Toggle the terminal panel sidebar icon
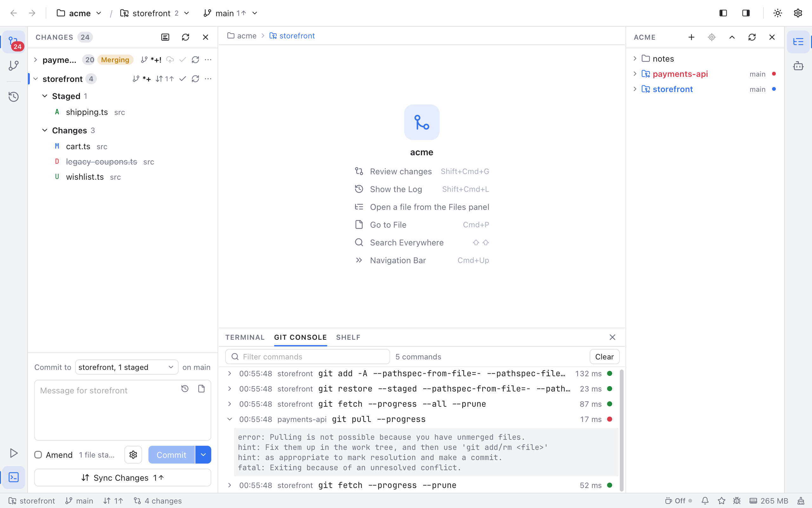The width and height of the screenshot is (812, 508). point(14,478)
